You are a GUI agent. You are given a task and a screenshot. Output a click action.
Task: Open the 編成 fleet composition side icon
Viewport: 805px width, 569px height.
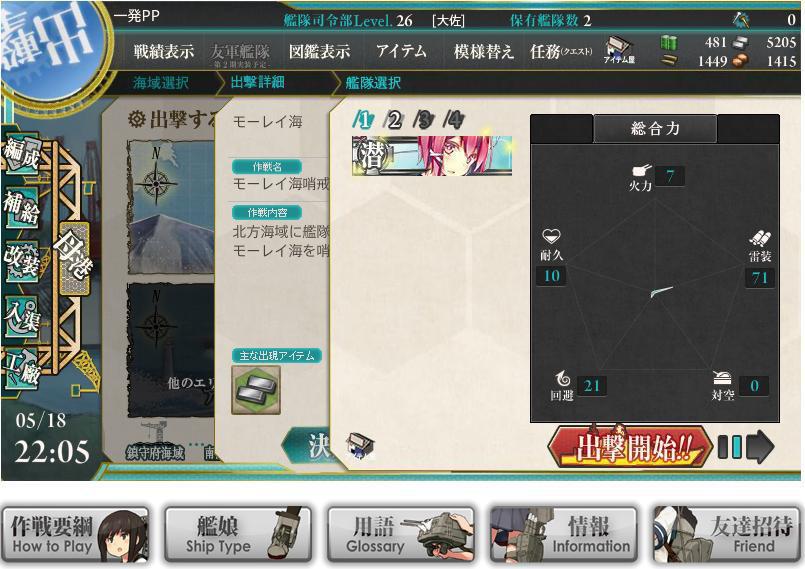click(22, 154)
